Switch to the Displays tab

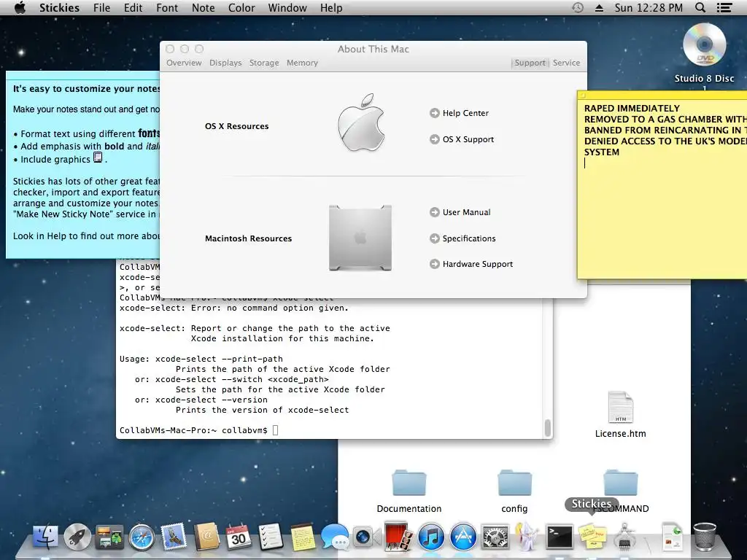coord(225,63)
